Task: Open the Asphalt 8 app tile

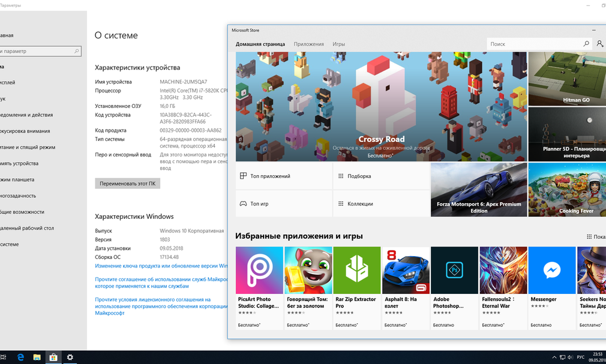Action: (x=406, y=288)
